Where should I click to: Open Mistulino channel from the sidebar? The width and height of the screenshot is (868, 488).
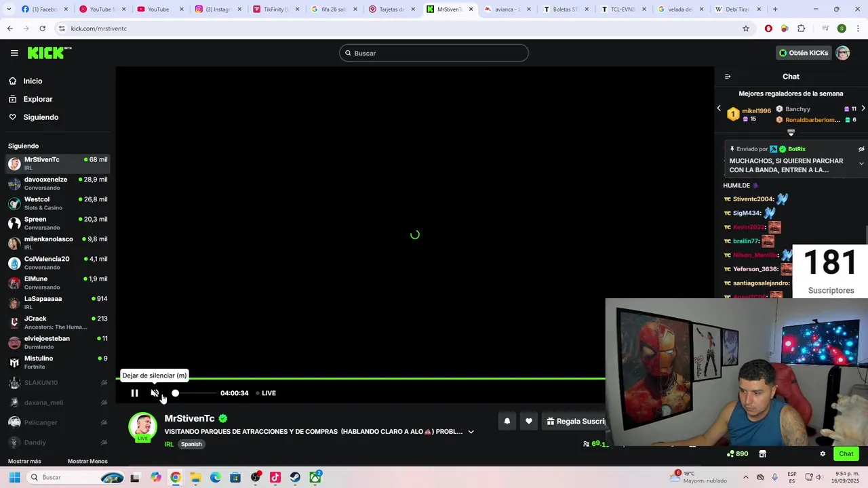[58, 362]
